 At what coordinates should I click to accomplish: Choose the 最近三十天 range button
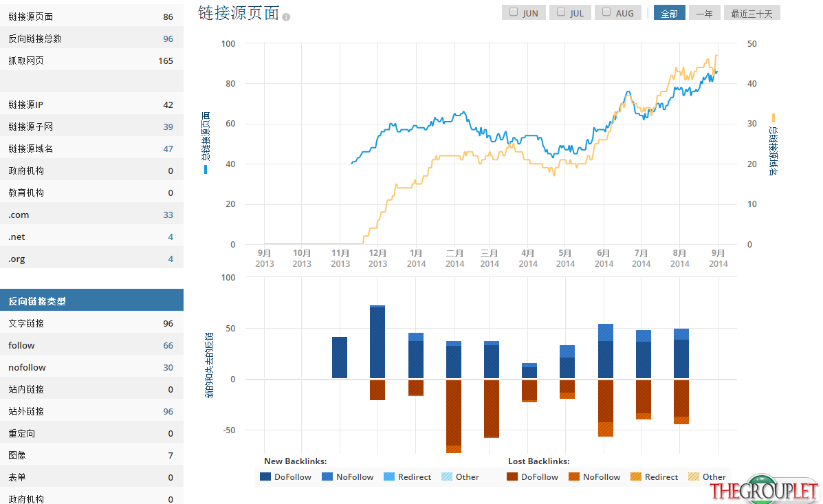click(751, 13)
